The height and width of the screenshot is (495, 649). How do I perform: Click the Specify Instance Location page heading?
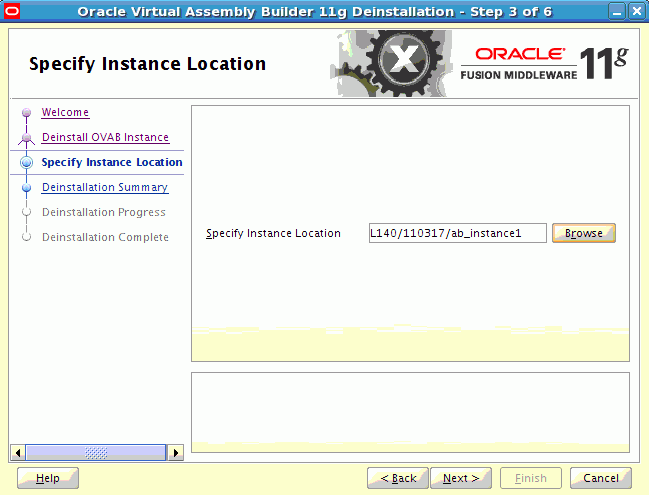(147, 64)
